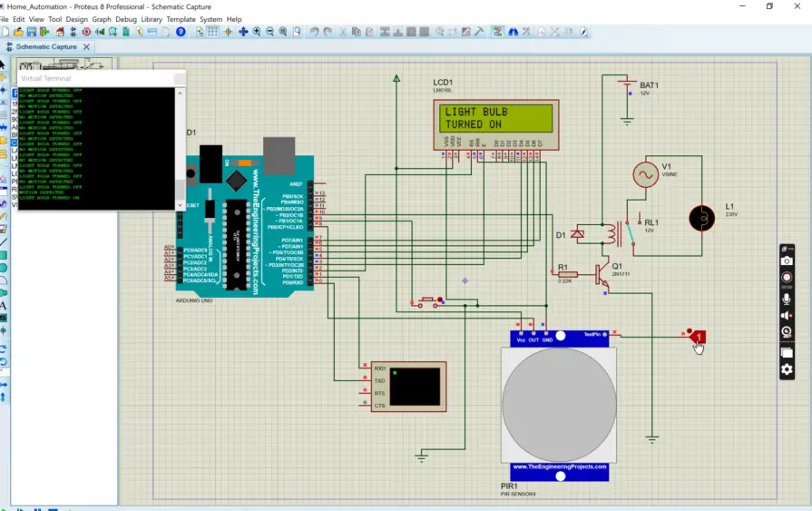The height and width of the screenshot is (511, 812).
Task: Open the System menu
Action: (x=210, y=19)
